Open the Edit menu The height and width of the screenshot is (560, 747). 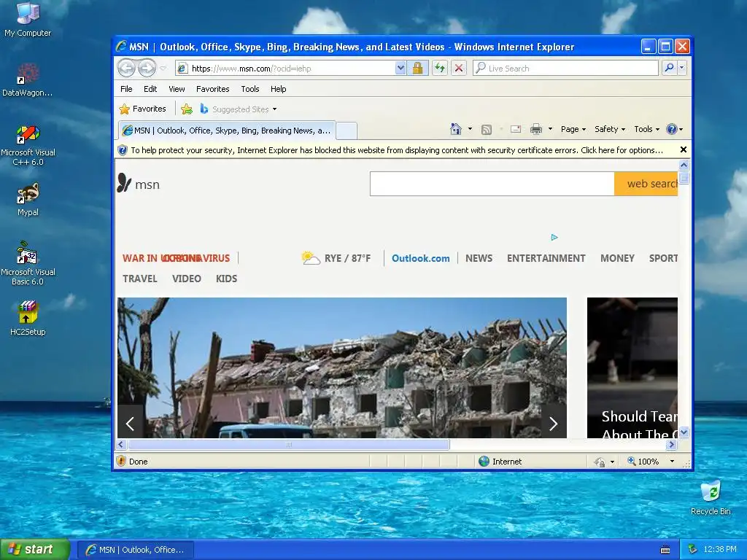pyautogui.click(x=150, y=89)
